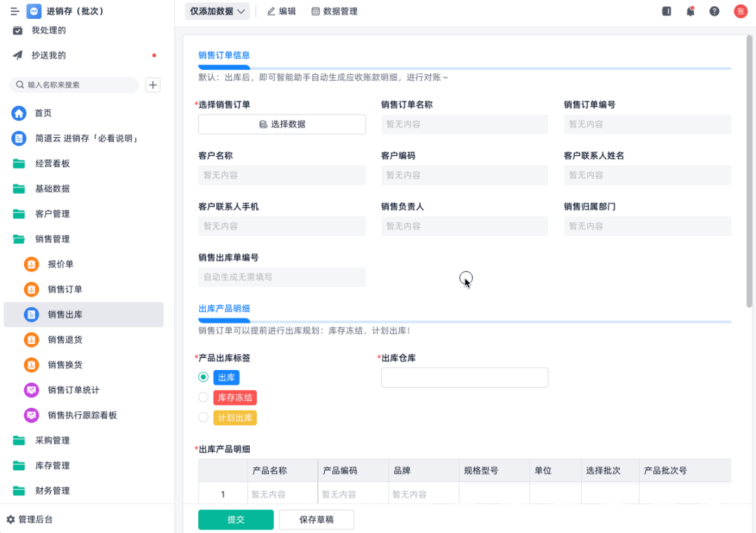
Task: Open the 报价单 form icon
Action: 31,264
